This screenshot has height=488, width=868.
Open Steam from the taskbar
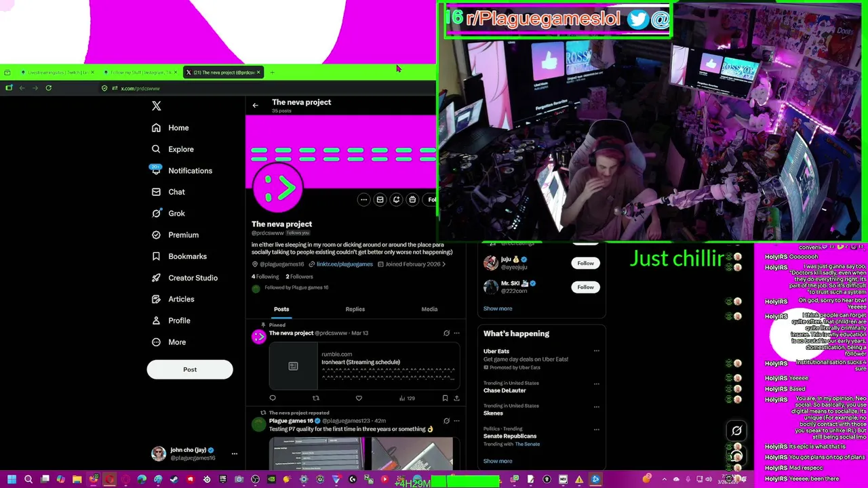pyautogui.click(x=174, y=480)
